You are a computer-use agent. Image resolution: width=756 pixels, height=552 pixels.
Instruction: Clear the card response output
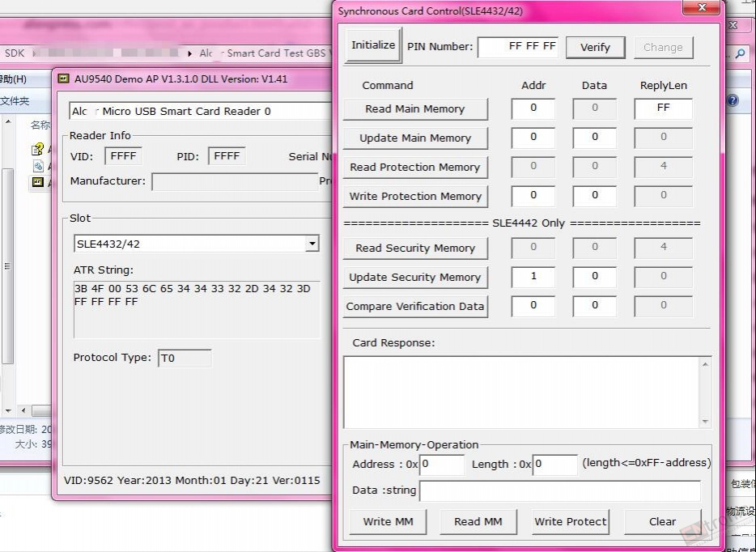click(x=662, y=521)
